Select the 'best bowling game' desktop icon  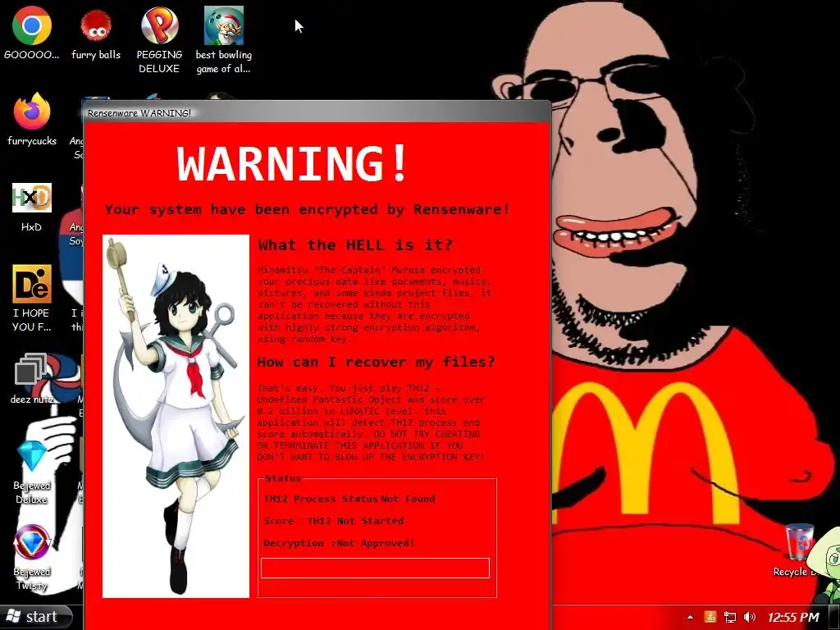click(x=223, y=39)
